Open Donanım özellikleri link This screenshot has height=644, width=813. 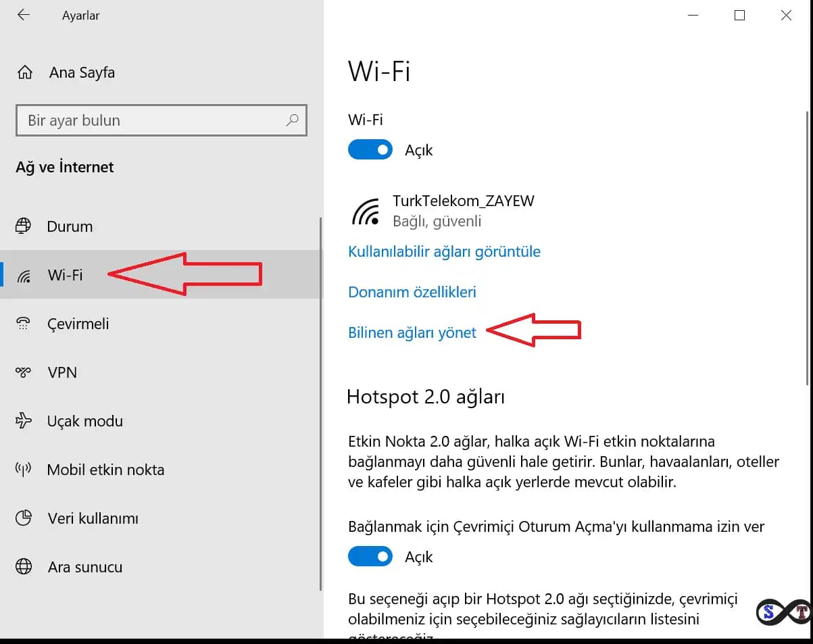[x=412, y=292]
